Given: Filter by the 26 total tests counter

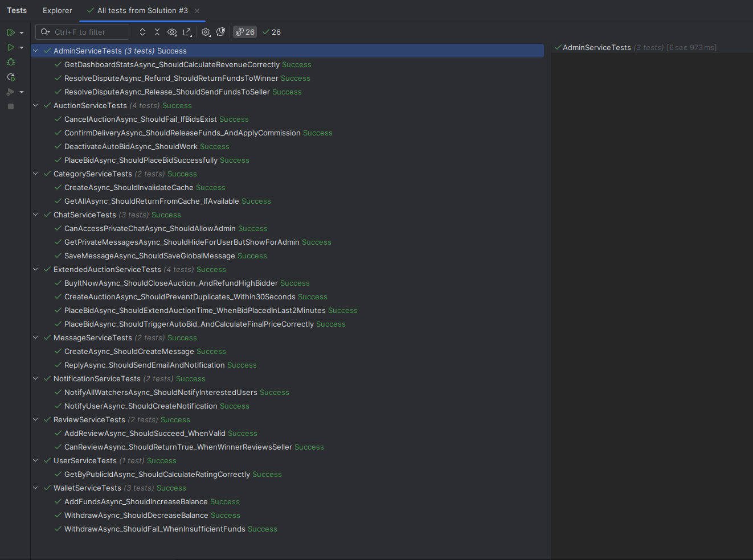Looking at the screenshot, I should coord(245,32).
